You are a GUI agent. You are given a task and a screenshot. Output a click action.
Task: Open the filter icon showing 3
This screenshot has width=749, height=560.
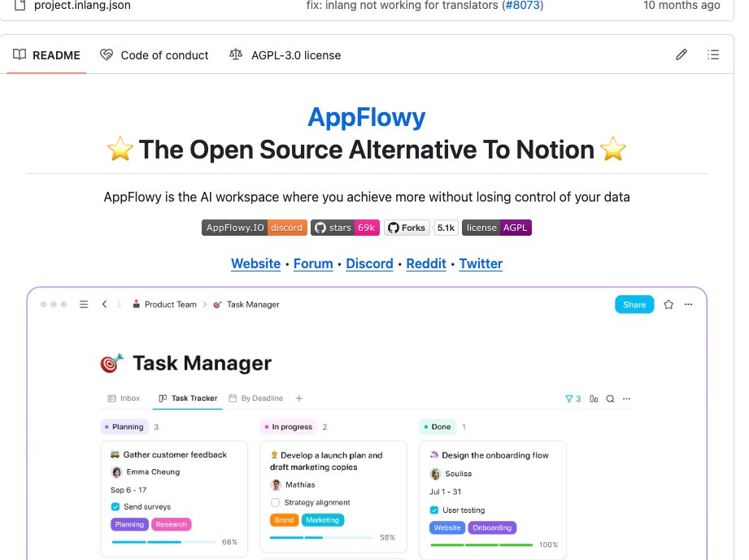[x=573, y=398]
